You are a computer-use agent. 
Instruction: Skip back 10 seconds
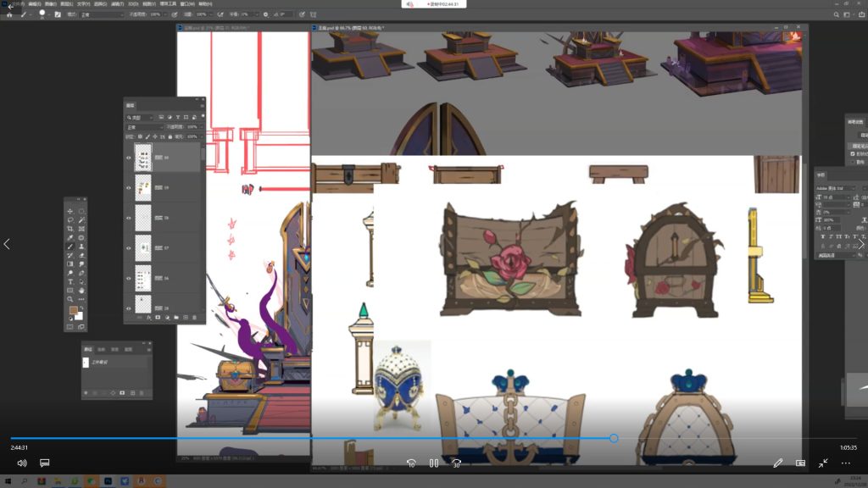(x=411, y=463)
